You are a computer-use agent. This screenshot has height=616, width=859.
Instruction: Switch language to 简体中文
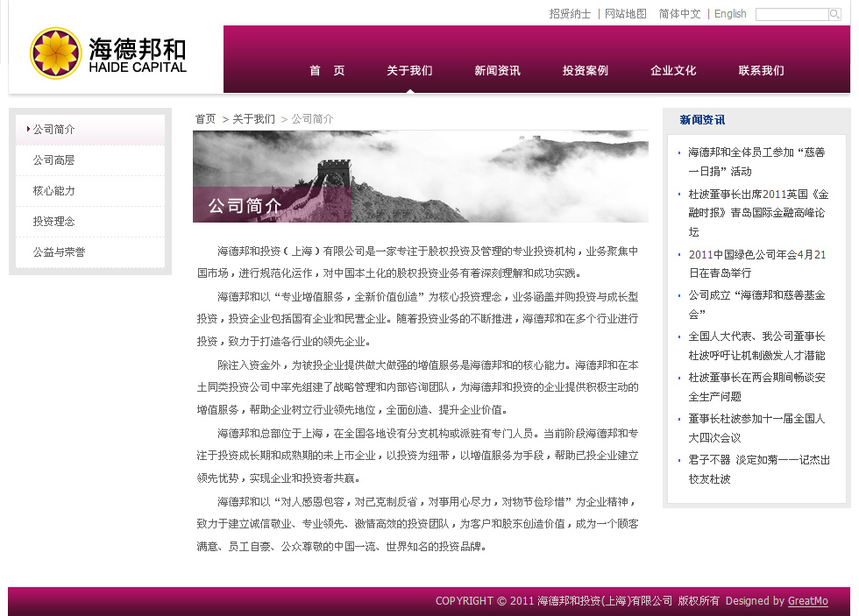coord(679,14)
